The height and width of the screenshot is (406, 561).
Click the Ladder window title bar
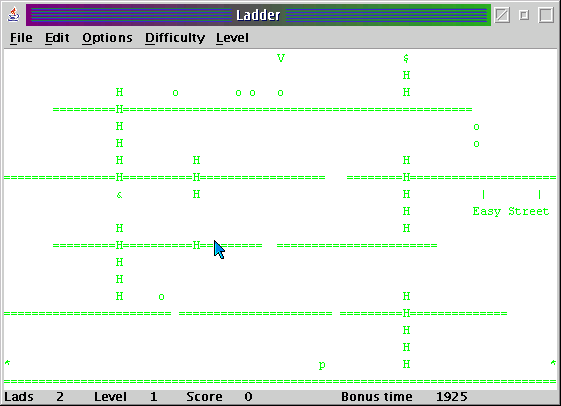pos(258,15)
